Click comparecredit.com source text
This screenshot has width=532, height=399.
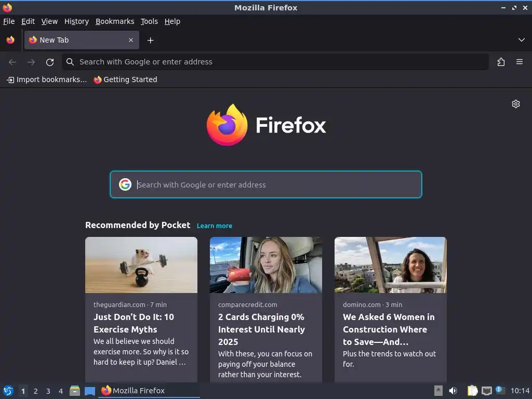click(x=248, y=304)
